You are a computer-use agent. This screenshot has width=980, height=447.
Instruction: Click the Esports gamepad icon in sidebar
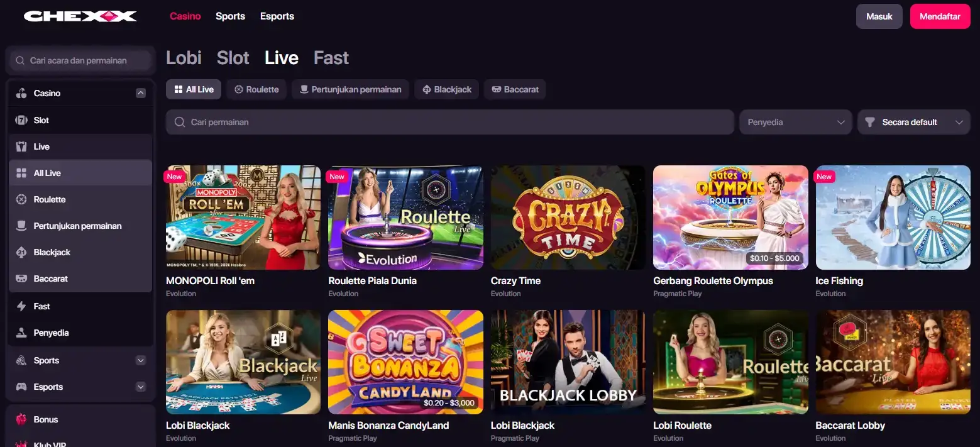(21, 387)
